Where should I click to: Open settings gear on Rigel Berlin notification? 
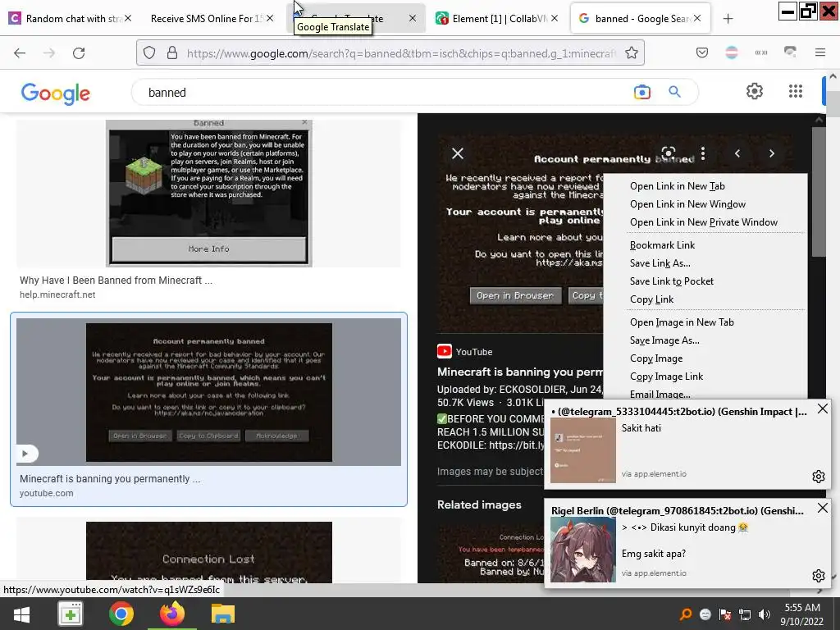(818, 575)
